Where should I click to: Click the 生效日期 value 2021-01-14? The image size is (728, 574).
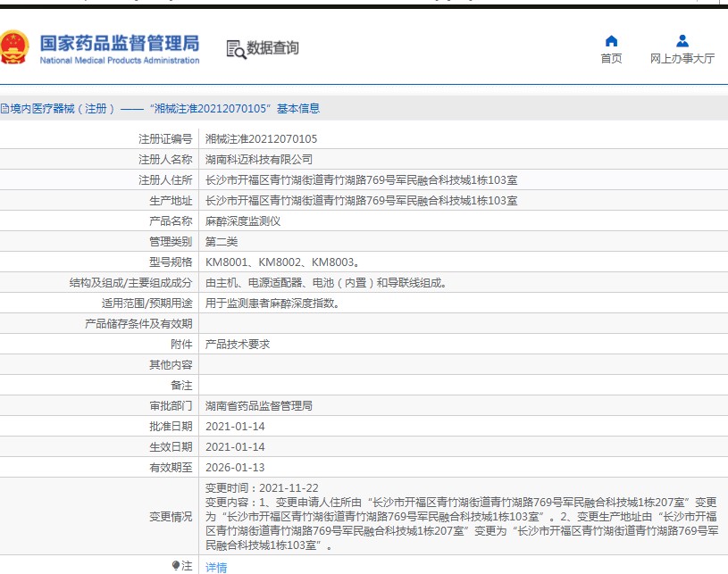pyautogui.click(x=235, y=447)
